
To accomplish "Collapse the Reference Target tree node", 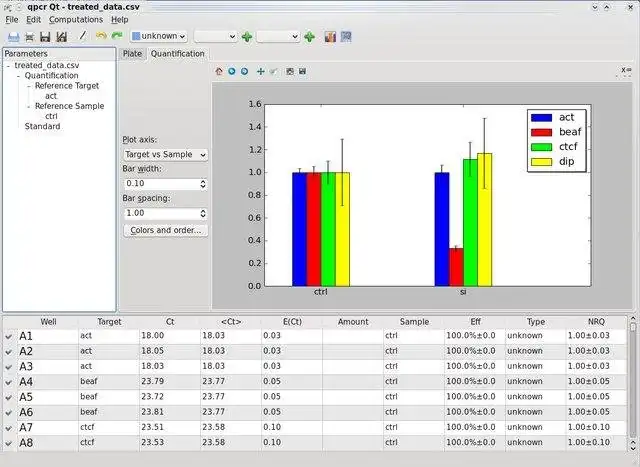I will [x=29, y=86].
